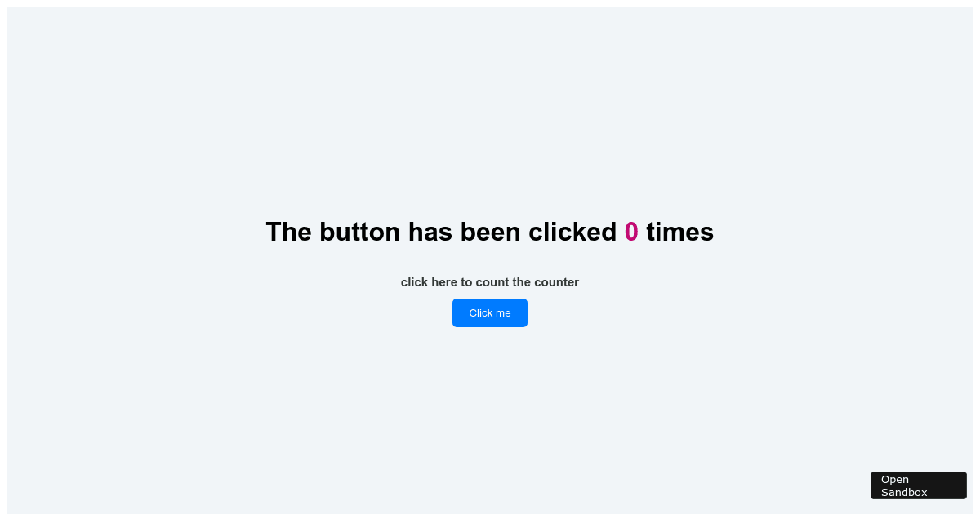
Task: Activate the Click me counter button
Action: [490, 312]
